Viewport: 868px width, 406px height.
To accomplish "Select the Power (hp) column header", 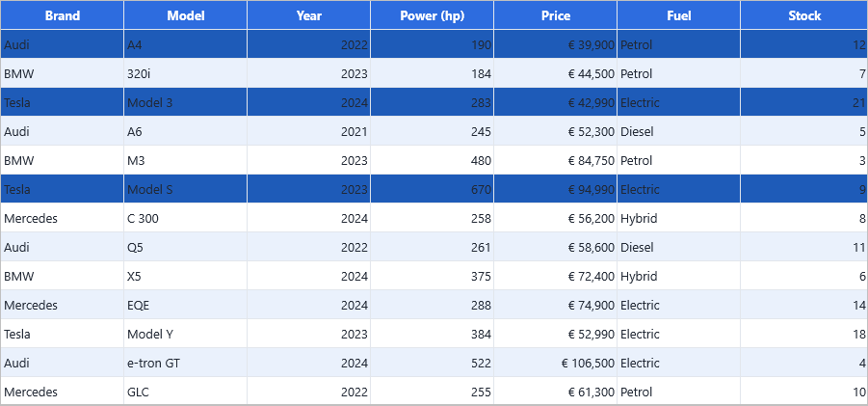I will 433,15.
